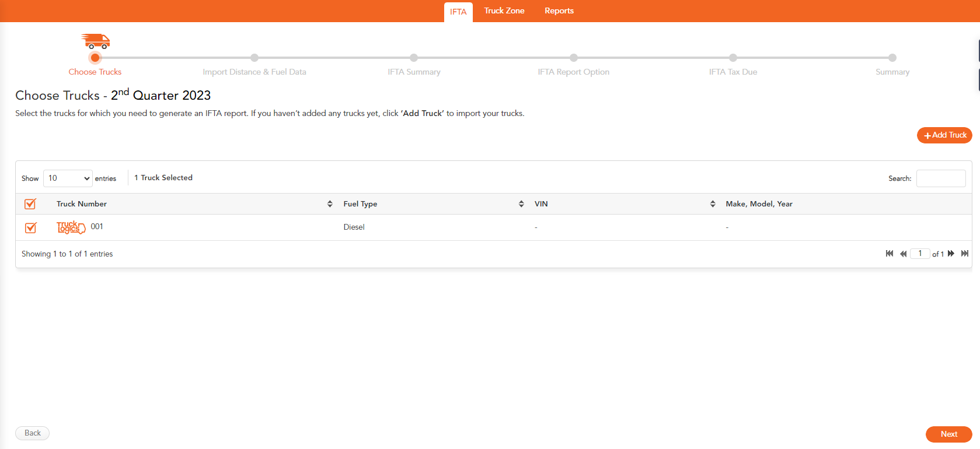Click the TruckLogics logo beside truck 001
Viewport: 980px width, 449px height.
71,227
